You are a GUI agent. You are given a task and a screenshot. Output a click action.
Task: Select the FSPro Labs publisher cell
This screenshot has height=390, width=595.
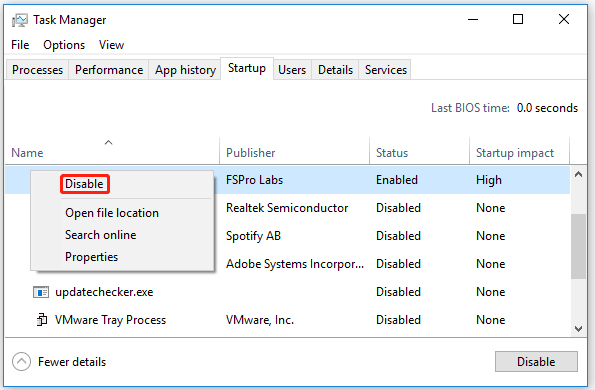(254, 180)
